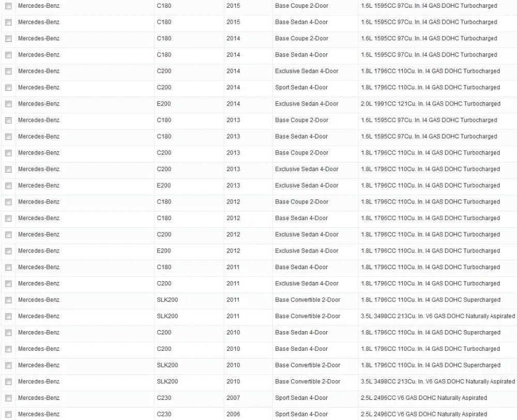Click E200 model cell in the 2012 row

(163, 251)
